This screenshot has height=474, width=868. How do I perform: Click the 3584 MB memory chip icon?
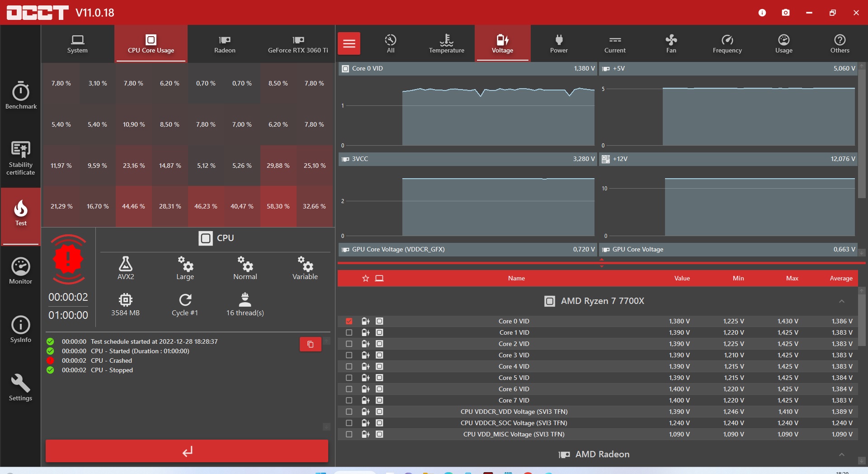(x=126, y=299)
